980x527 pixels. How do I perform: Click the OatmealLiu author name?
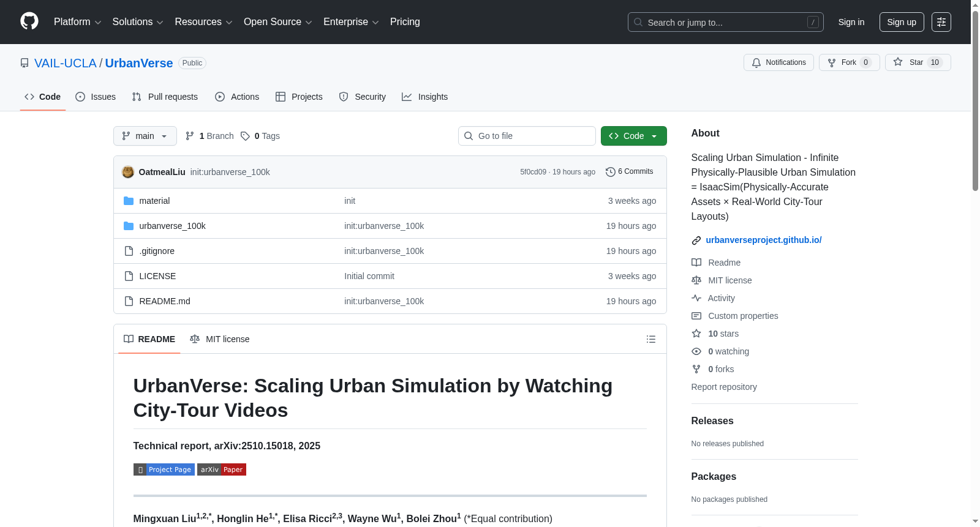[x=162, y=172]
